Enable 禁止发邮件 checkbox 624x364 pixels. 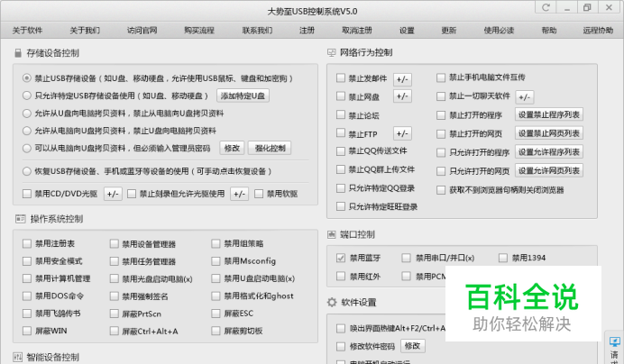pyautogui.click(x=341, y=77)
